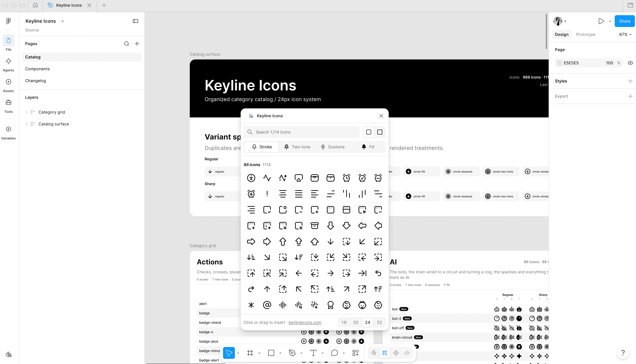Viewport: 636px width, 364px height.
Task: Switch to the Design tab
Action: click(x=561, y=35)
